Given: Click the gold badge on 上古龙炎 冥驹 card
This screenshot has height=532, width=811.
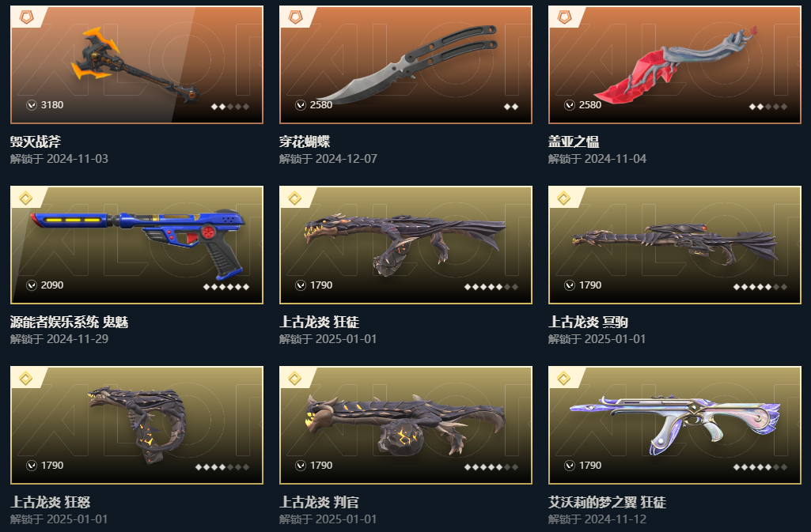Looking at the screenshot, I should click(x=564, y=198).
